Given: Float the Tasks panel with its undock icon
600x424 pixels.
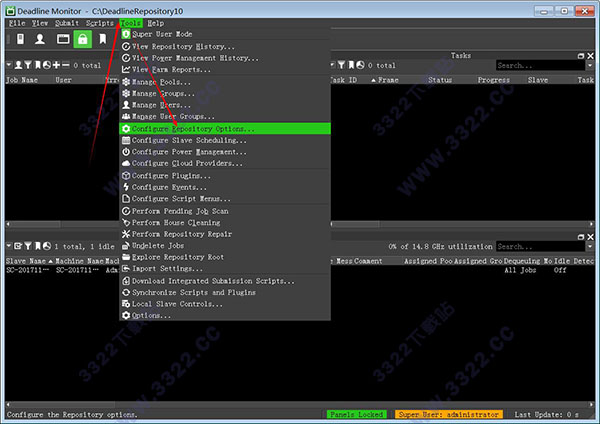Looking at the screenshot, I should pos(581,56).
